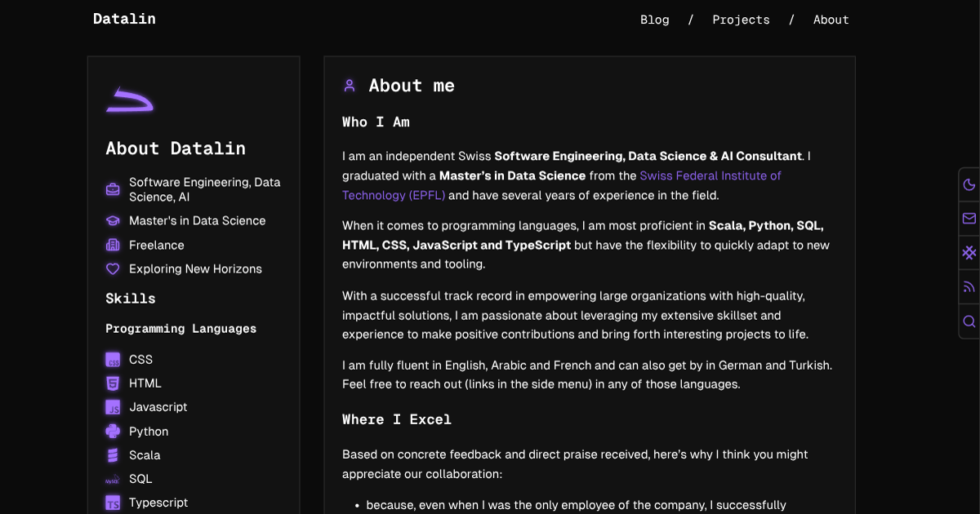Viewport: 980px width, 514px height.
Task: Click the CSS icon in skills list
Action: 113,360
